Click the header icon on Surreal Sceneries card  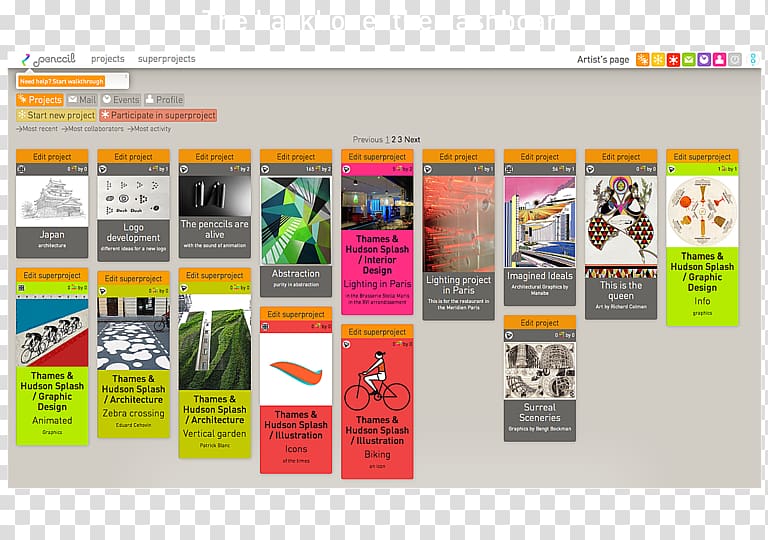pos(509,335)
